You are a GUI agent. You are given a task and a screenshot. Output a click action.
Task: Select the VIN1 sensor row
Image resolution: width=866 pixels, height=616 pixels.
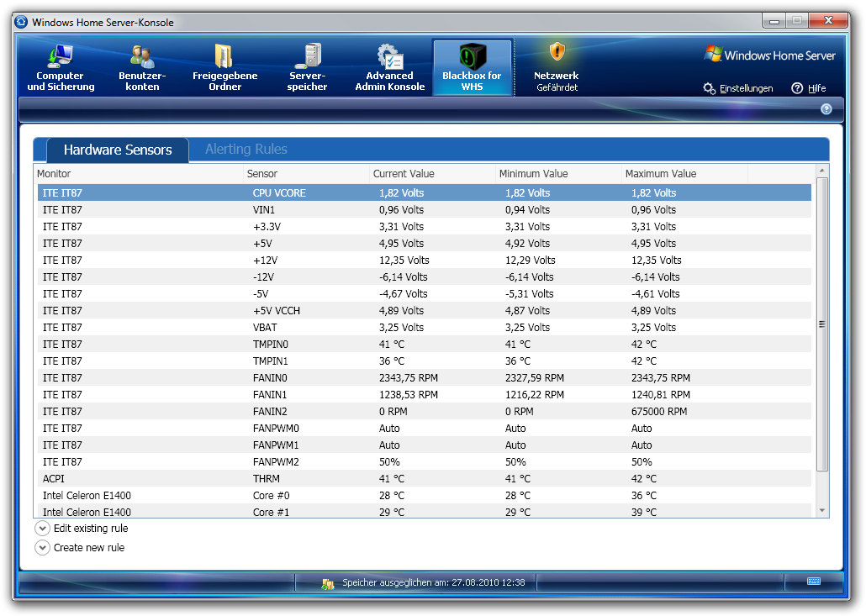424,210
